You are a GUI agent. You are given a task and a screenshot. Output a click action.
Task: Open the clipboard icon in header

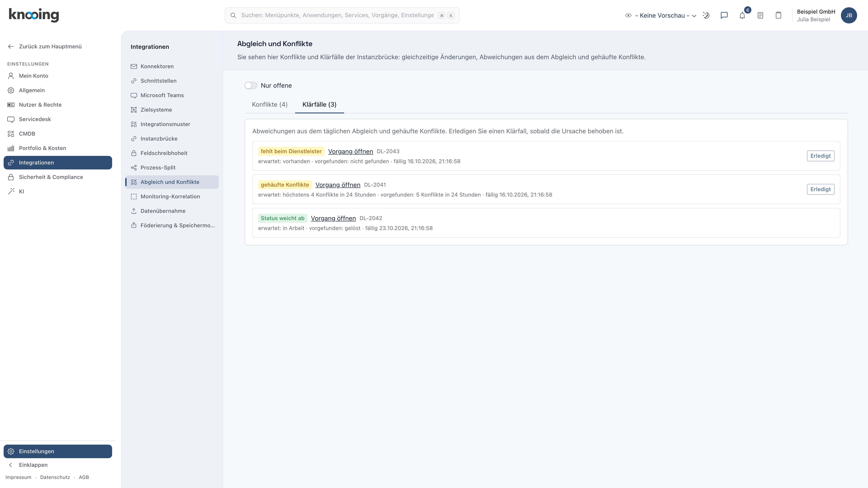pyautogui.click(x=778, y=16)
